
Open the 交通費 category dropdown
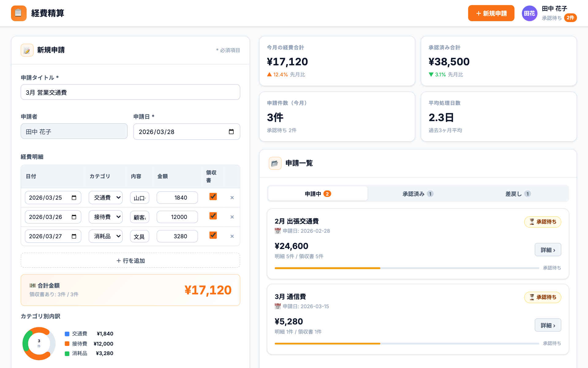point(105,197)
